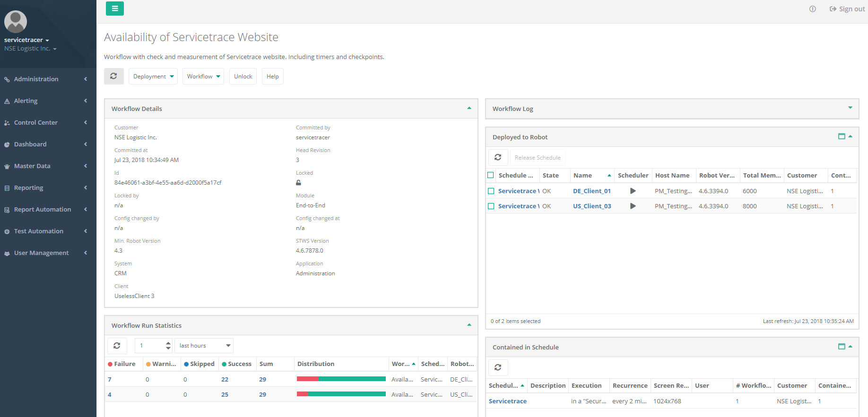This screenshot has height=417, width=868.
Task: Collapse the Workflow Run Statistics panel
Action: [x=469, y=325]
